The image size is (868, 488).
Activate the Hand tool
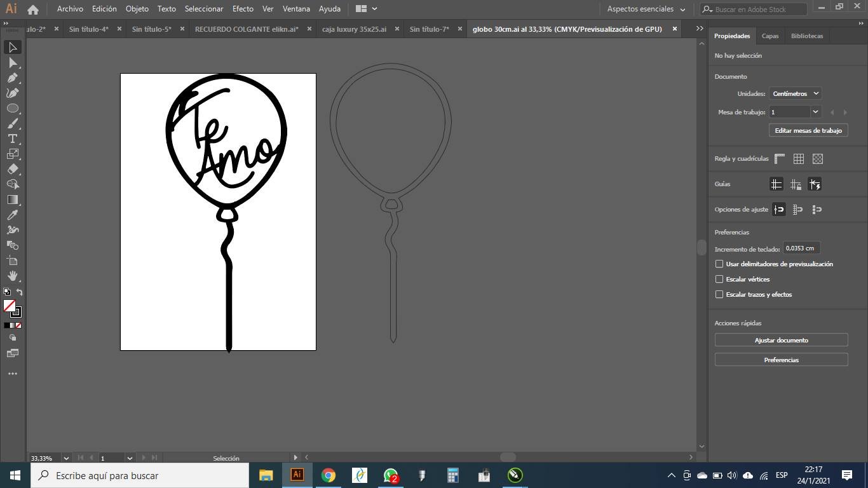12,276
